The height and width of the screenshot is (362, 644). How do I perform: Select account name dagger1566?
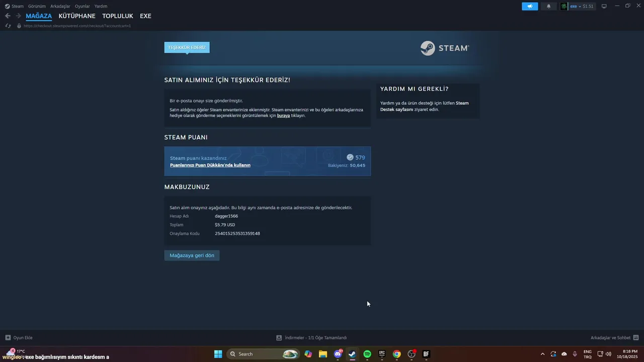[226, 216]
